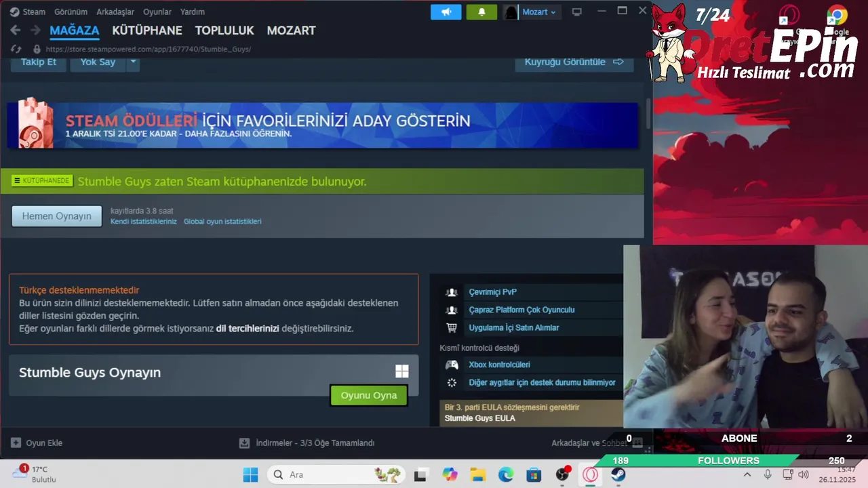868x488 pixels.
Task: Open Microsoft Edge from the taskbar
Action: 506,474
